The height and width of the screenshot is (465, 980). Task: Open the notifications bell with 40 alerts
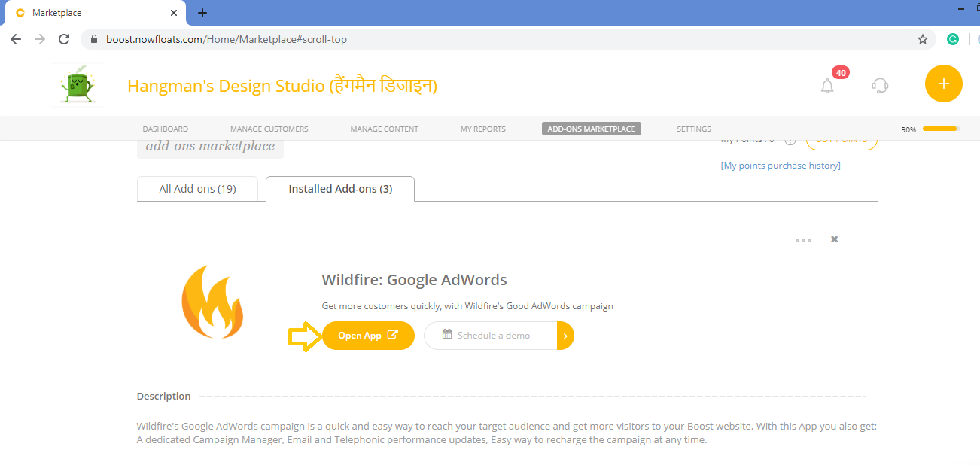pyautogui.click(x=828, y=85)
